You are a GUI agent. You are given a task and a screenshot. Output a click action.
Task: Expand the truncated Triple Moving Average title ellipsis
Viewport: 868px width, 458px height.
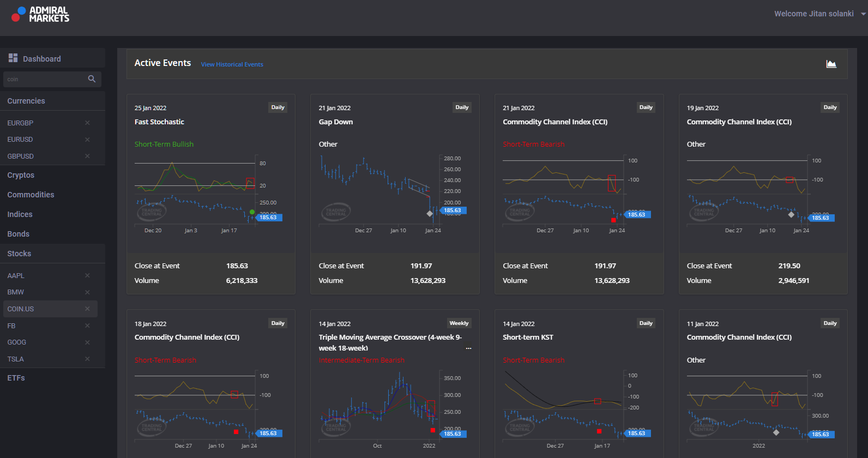[x=468, y=348]
